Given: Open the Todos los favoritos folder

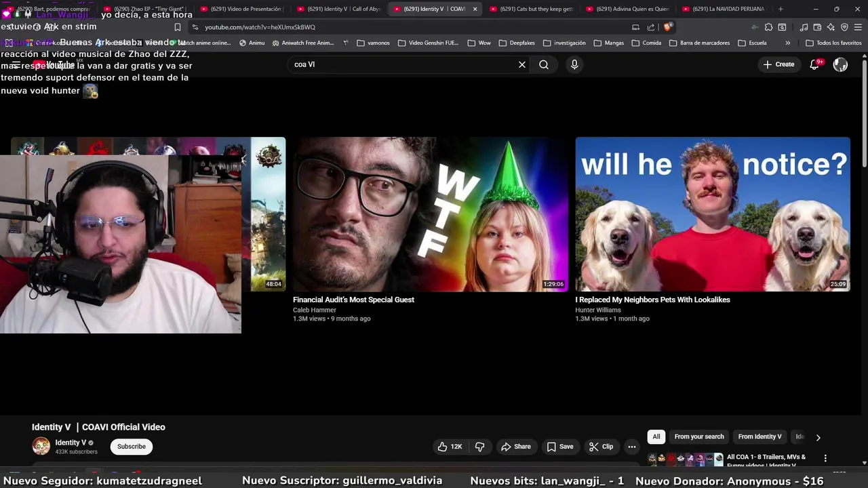Looking at the screenshot, I should point(833,43).
